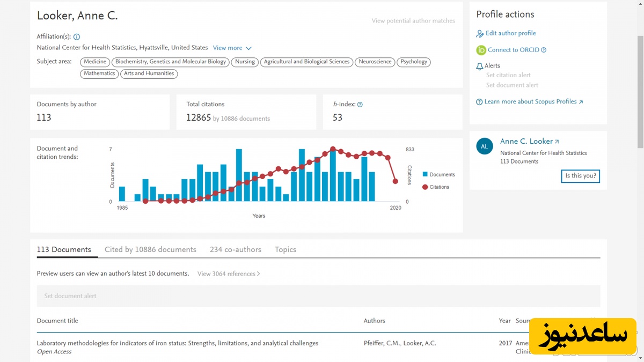This screenshot has height=362, width=644.
Task: Open View 3064 references link
Action: coord(228,274)
